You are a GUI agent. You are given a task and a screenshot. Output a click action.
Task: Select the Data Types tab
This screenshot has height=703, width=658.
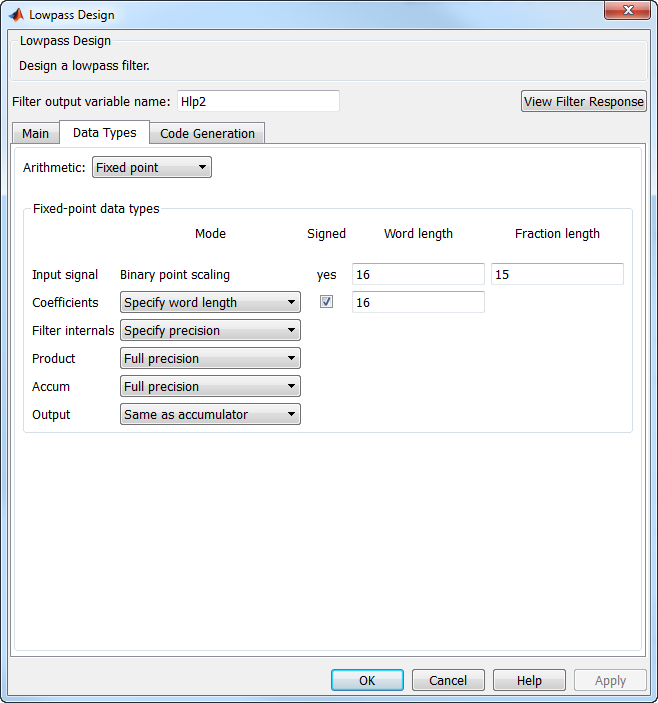coord(104,132)
